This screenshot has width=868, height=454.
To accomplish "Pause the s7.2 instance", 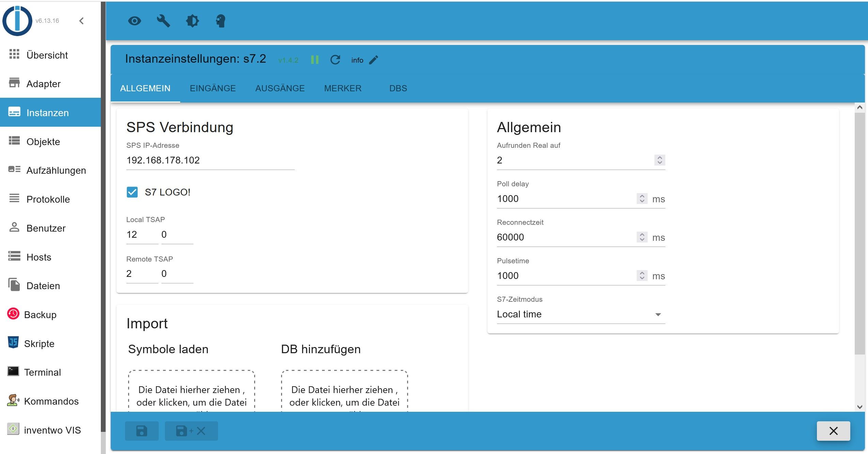I will click(315, 60).
